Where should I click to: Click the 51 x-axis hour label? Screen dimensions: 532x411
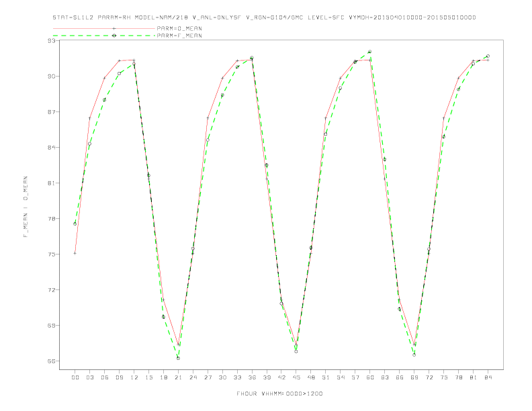[326, 377]
